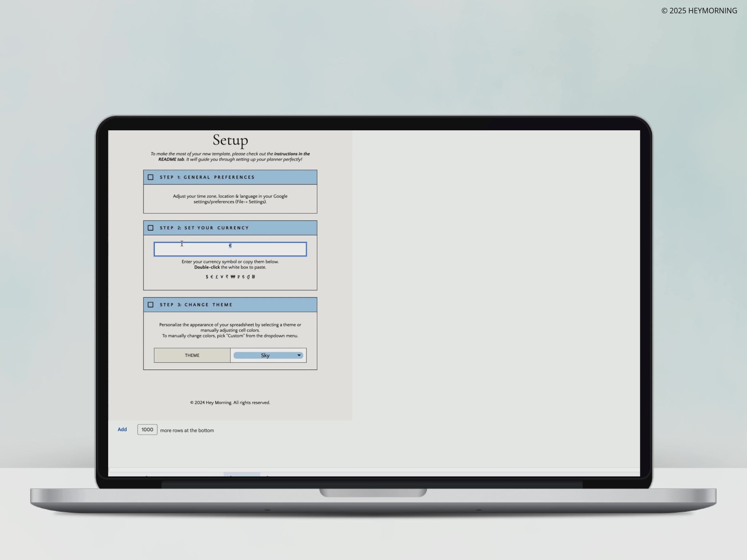The width and height of the screenshot is (747, 560).
Task: Click the Step 1 time zone instructions text
Action: pyautogui.click(x=230, y=199)
